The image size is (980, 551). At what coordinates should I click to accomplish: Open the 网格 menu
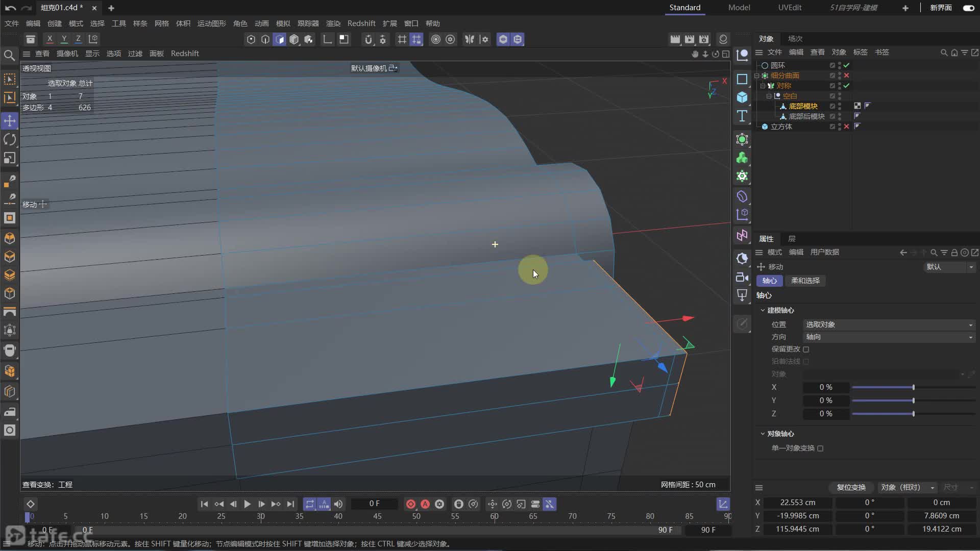click(161, 23)
